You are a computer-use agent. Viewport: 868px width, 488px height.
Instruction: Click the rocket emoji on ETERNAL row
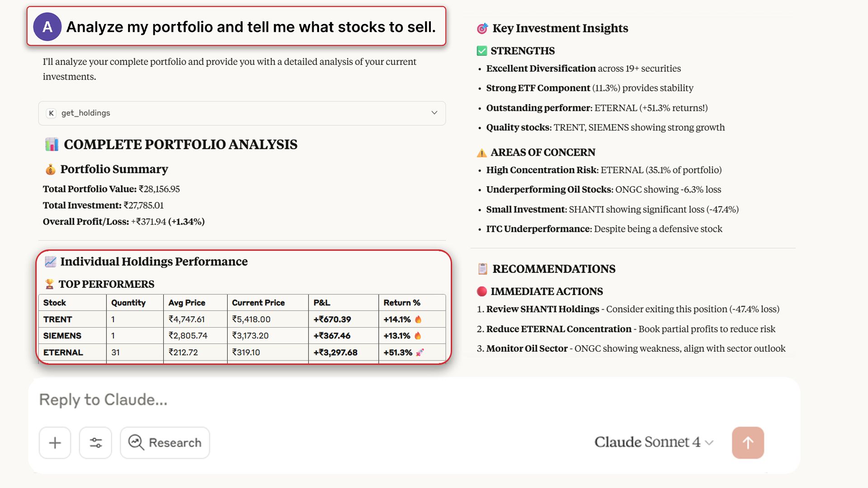coord(420,352)
